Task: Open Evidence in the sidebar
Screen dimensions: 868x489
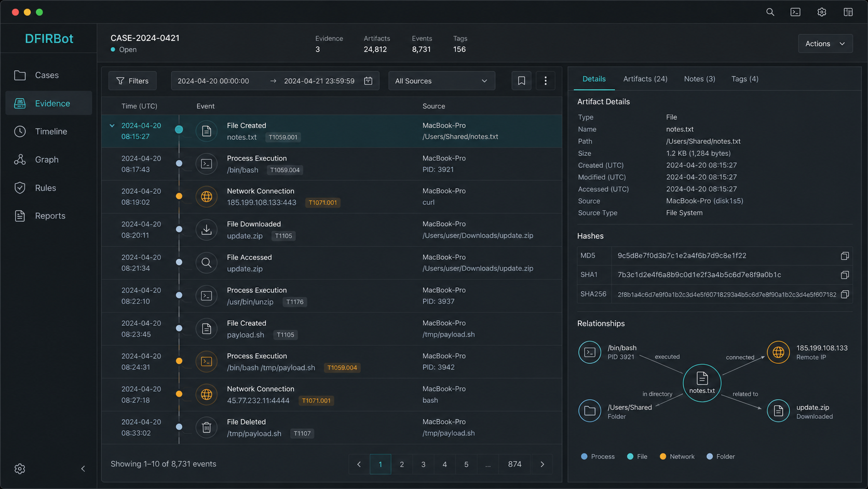Action: (49, 103)
